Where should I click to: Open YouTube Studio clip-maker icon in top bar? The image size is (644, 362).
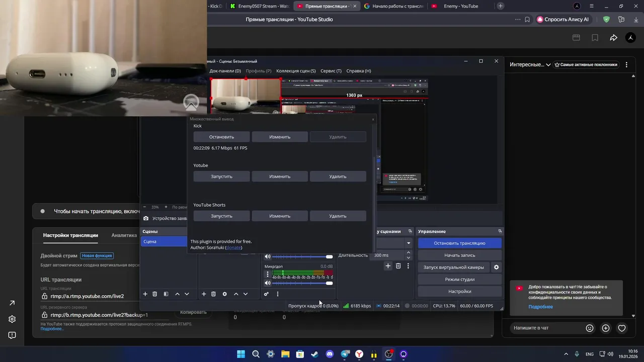576,38
